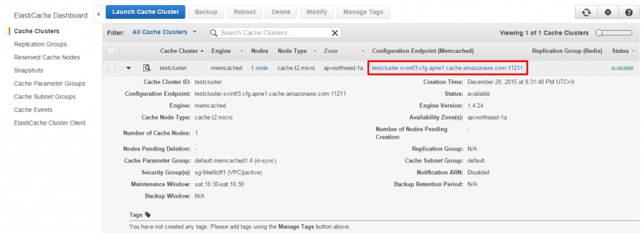This screenshot has width=644, height=233.
Task: Click the testcluster name in the row
Action: coord(174,68)
